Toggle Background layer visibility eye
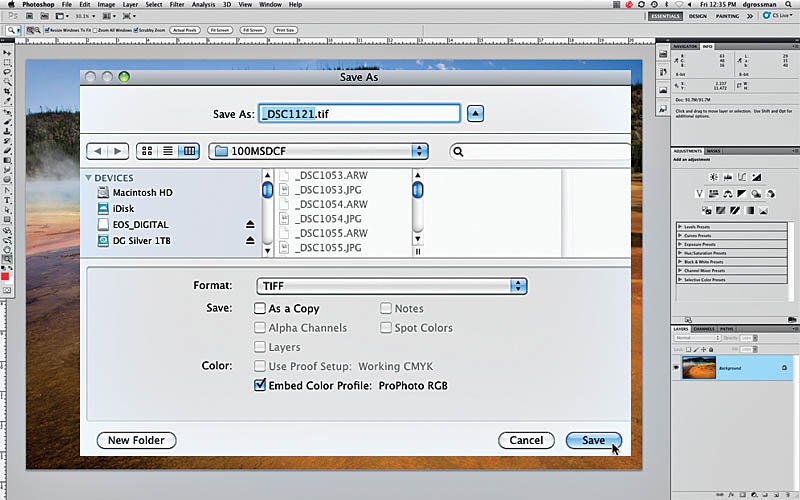The width and height of the screenshot is (800, 500). [x=677, y=367]
